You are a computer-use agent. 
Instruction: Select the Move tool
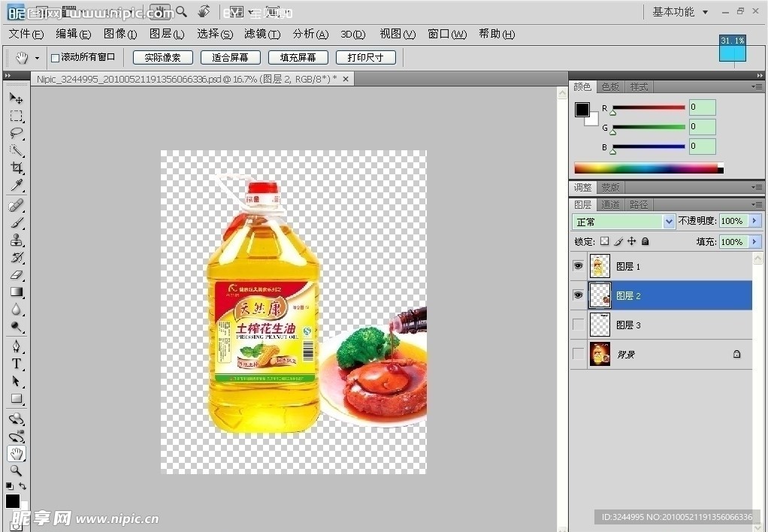(16, 98)
